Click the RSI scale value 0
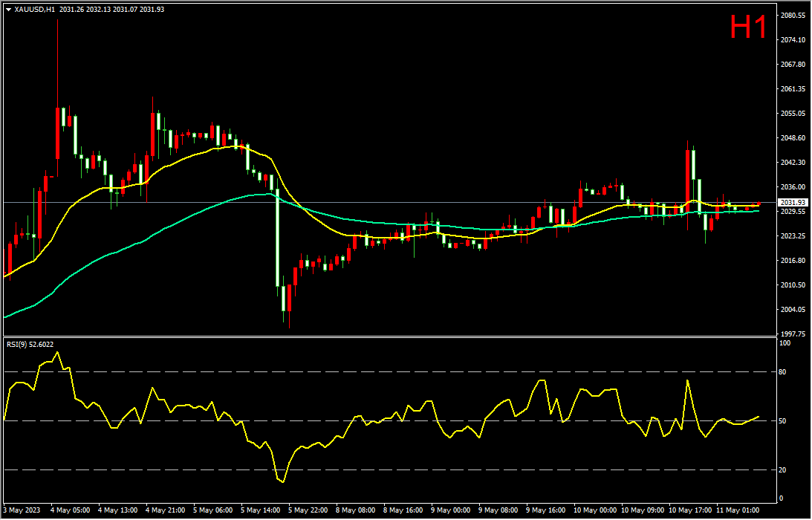 click(782, 498)
